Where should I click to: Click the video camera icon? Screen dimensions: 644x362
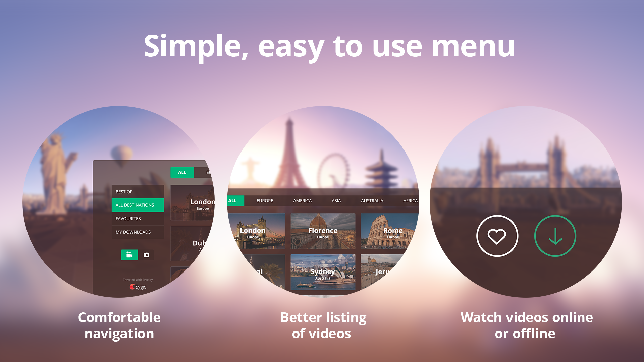tap(129, 255)
